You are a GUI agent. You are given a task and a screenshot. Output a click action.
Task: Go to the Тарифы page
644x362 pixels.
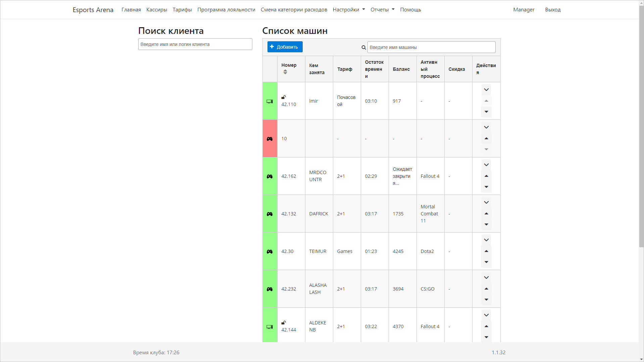tap(182, 10)
